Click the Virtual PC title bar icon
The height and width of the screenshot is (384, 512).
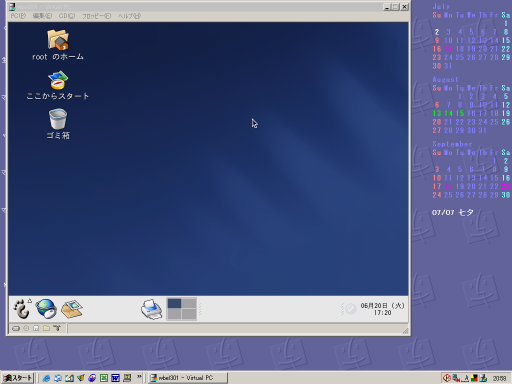12,6
